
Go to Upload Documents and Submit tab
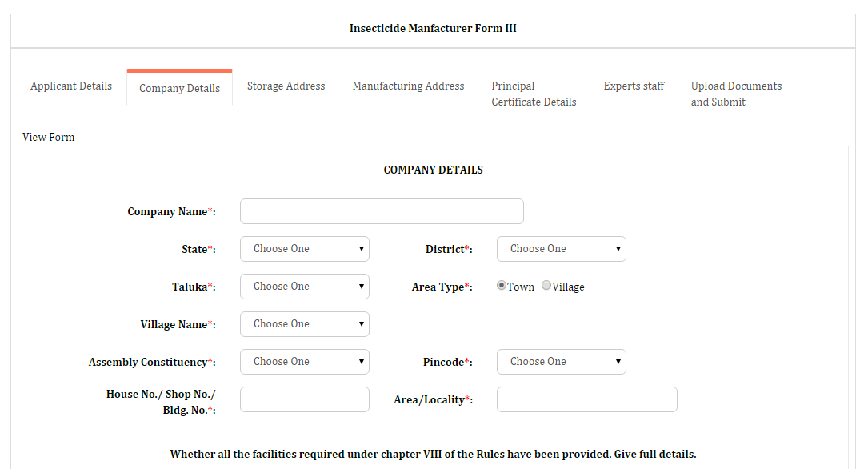(x=736, y=94)
